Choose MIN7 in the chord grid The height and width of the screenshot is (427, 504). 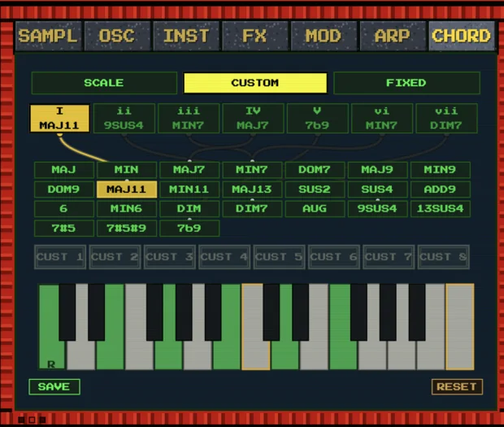pyautogui.click(x=252, y=170)
